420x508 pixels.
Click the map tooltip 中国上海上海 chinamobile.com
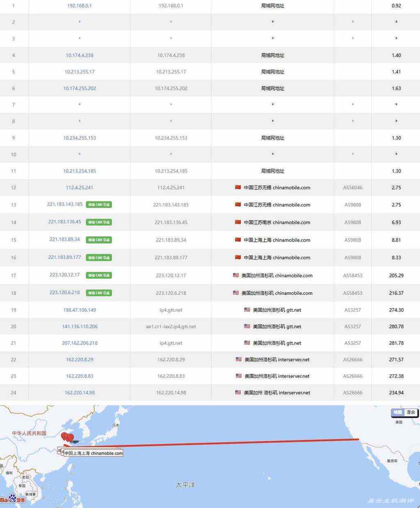[93, 453]
